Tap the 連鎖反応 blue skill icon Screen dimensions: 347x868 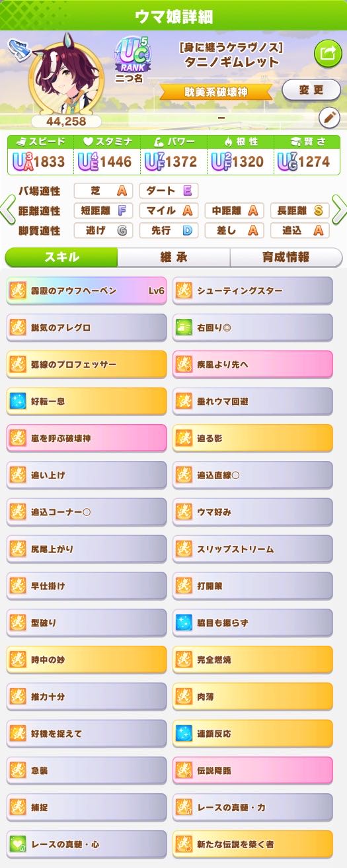184,734
